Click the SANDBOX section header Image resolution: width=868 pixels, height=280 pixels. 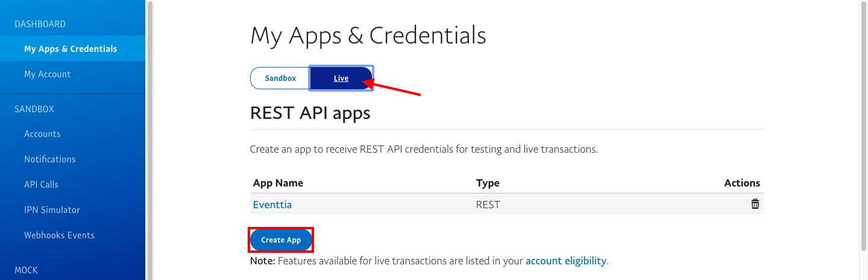coord(34,109)
